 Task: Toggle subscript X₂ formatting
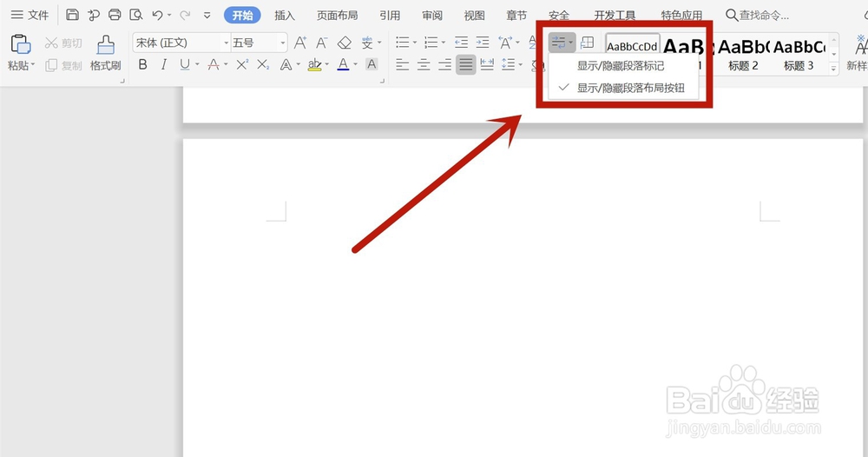coord(264,65)
